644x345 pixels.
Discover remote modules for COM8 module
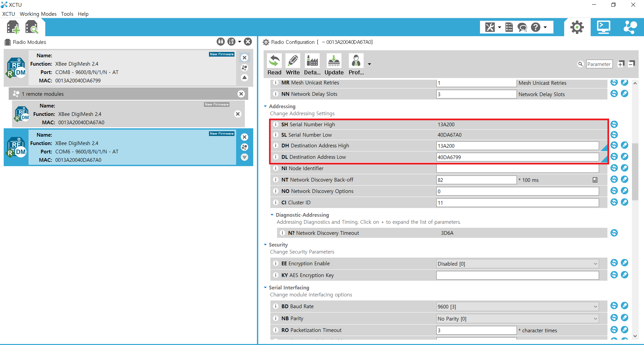click(x=245, y=68)
